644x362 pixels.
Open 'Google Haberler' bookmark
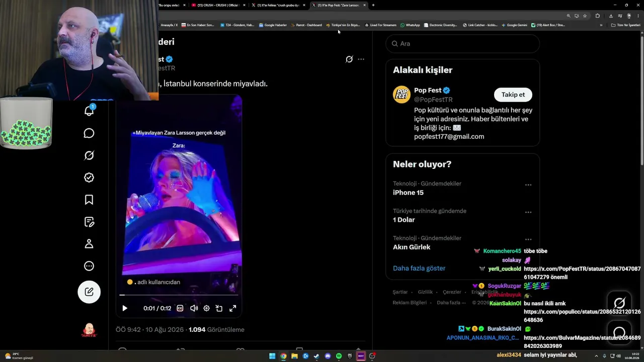273,25
